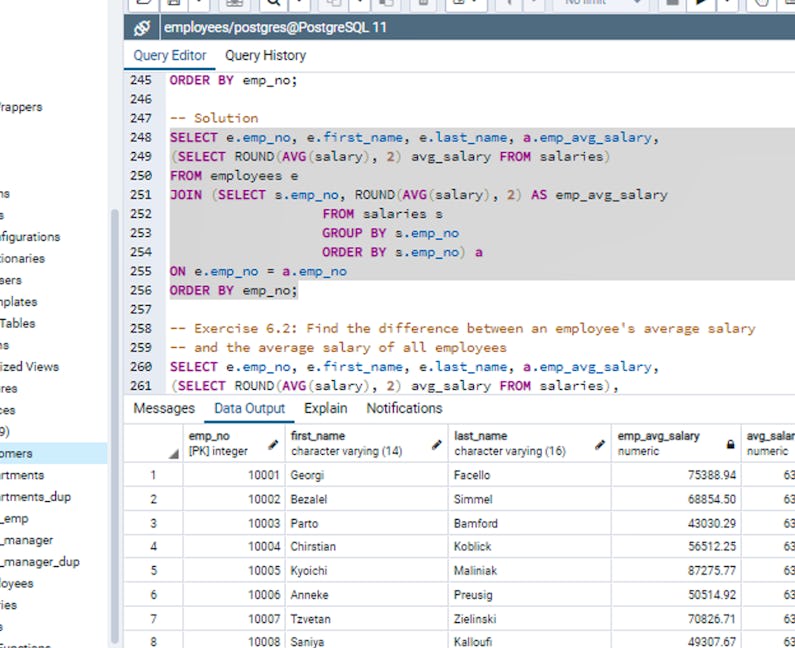Click the cell containing Georgi
The width and height of the screenshot is (795, 648).
tap(367, 475)
